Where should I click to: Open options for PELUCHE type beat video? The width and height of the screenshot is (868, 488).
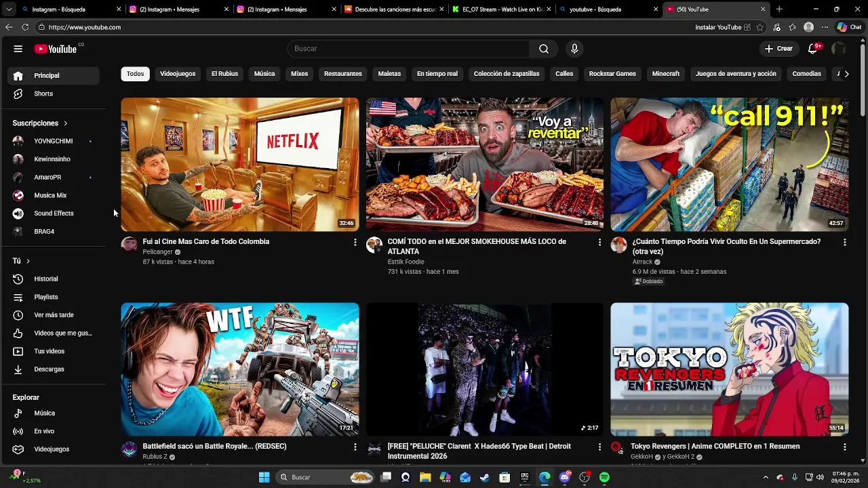(x=599, y=447)
